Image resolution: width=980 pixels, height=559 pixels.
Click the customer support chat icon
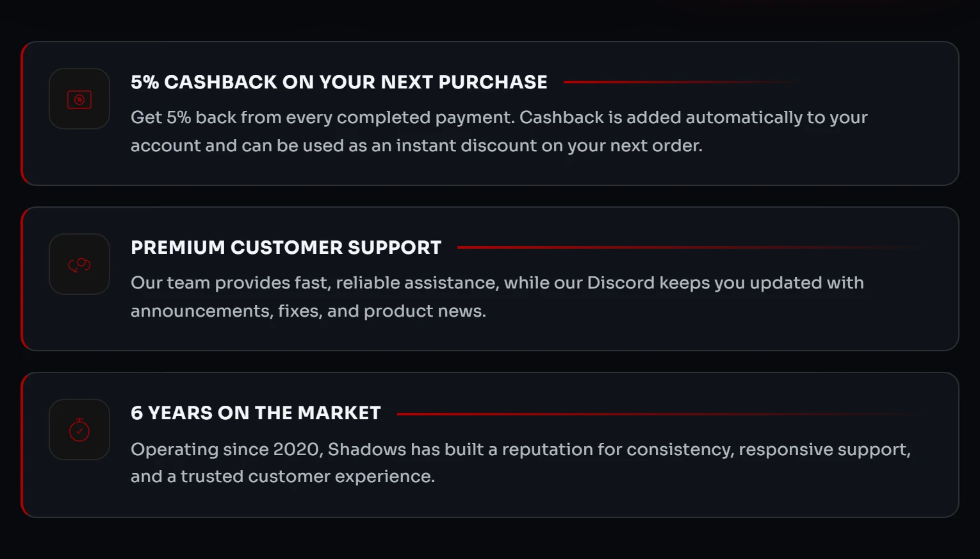coord(79,264)
